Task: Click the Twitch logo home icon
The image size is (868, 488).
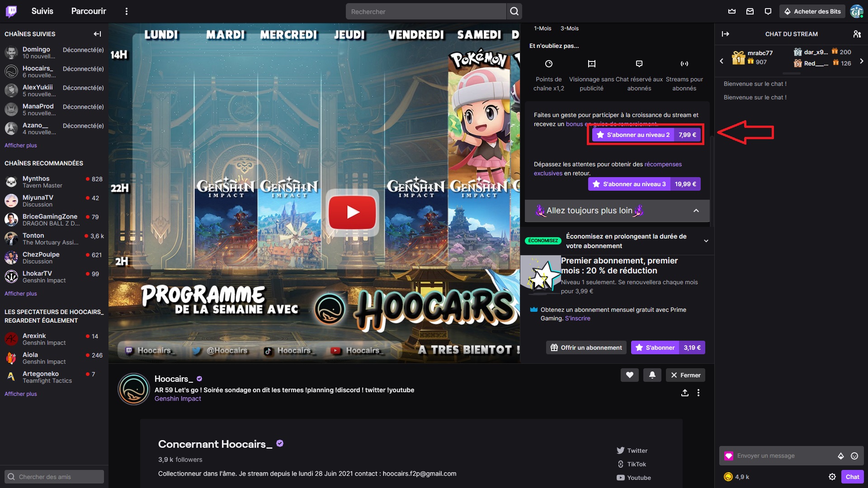Action: (11, 11)
